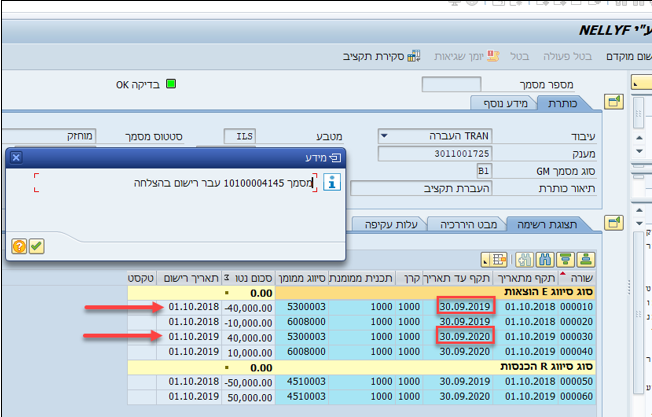
Task: Select row number 000020
Action: (x=576, y=322)
